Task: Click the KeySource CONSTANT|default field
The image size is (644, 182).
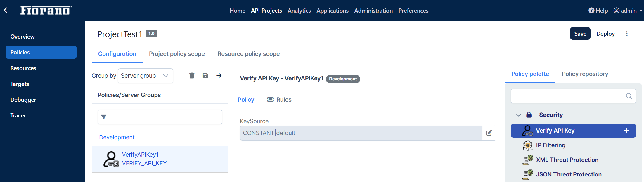Action: pos(361,133)
